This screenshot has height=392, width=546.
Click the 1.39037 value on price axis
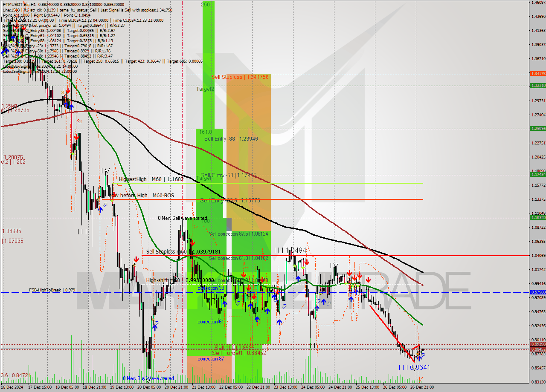tap(538, 44)
